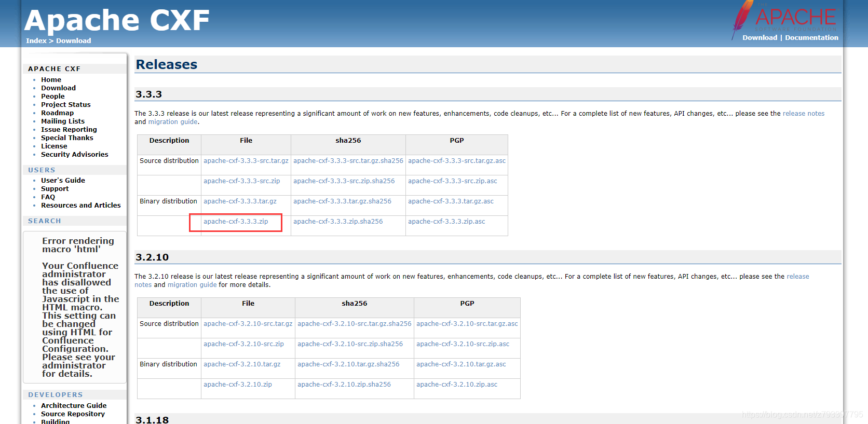Download apache-cxf-3.3.3-src.zip
Image resolution: width=868 pixels, height=424 pixels.
(x=242, y=181)
